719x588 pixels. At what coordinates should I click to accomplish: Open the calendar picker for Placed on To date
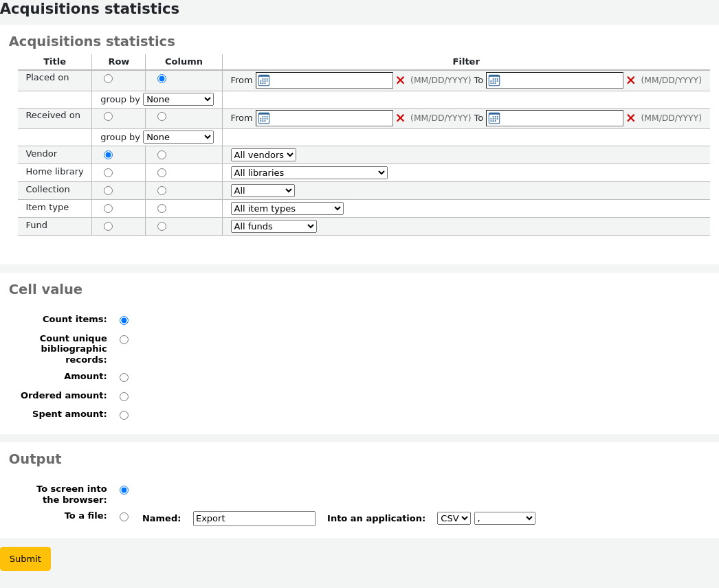tap(494, 80)
